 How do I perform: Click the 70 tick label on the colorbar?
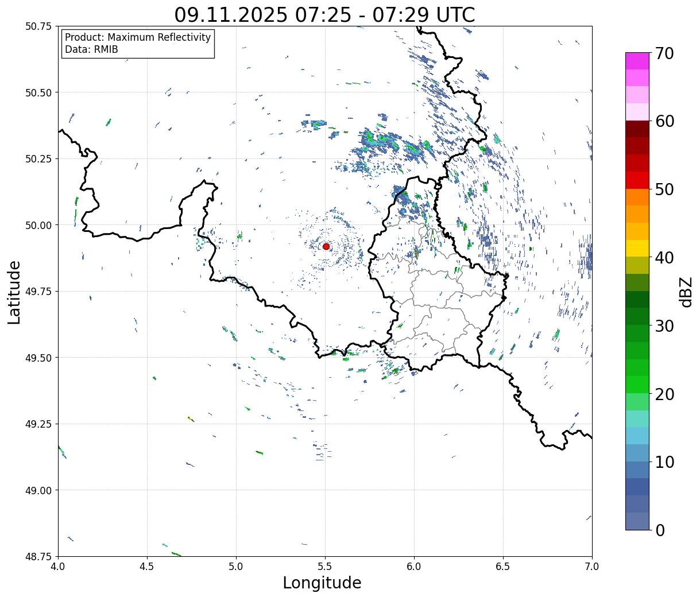click(x=664, y=53)
